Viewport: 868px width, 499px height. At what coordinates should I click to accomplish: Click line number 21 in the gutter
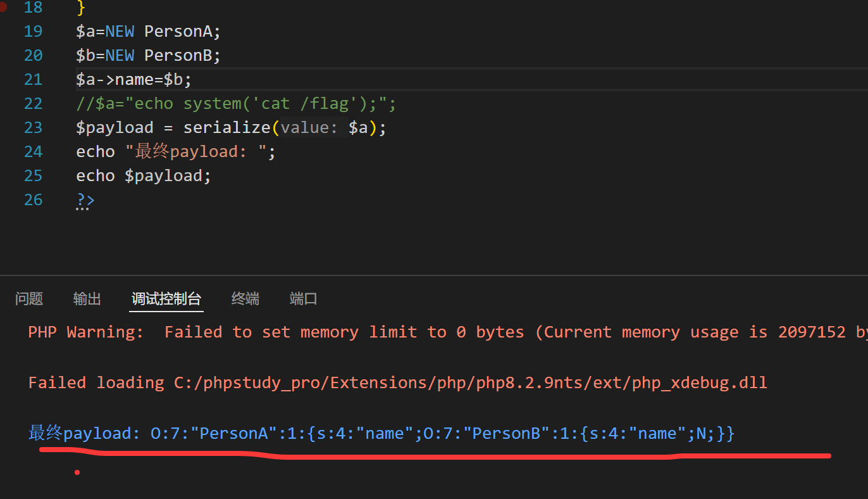pos(33,80)
